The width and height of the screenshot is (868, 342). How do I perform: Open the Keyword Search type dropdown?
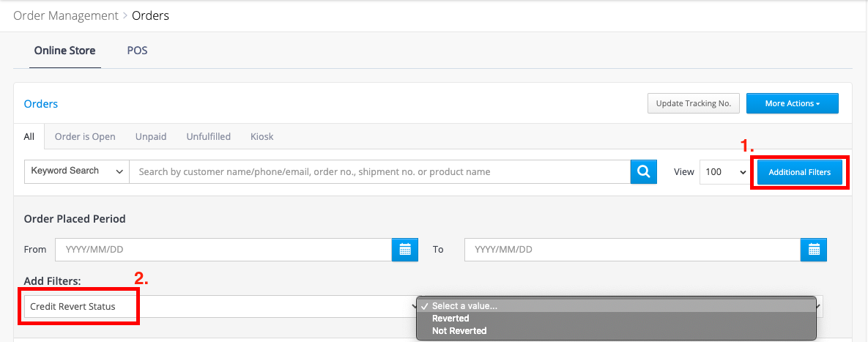coord(77,171)
